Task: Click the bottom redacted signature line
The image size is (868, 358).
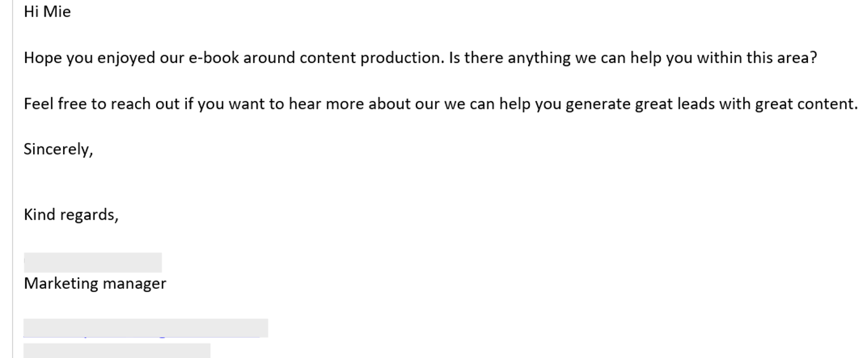Action: (x=117, y=350)
